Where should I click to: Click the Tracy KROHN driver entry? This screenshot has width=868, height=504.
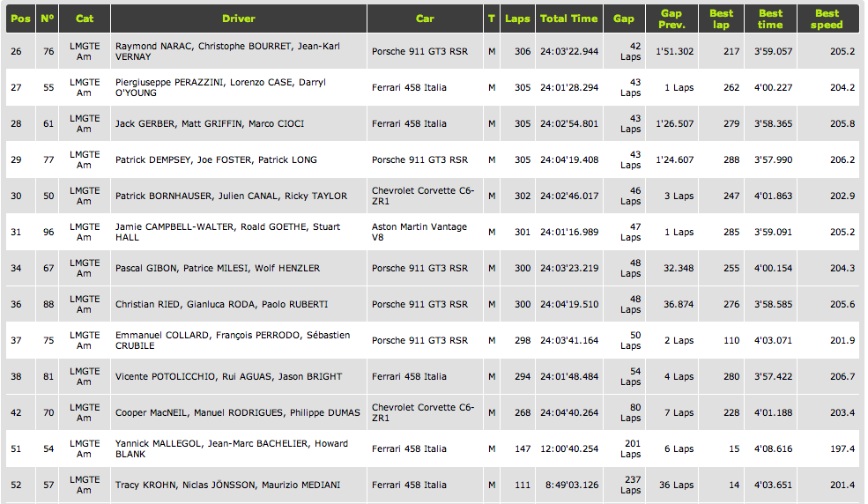228,485
